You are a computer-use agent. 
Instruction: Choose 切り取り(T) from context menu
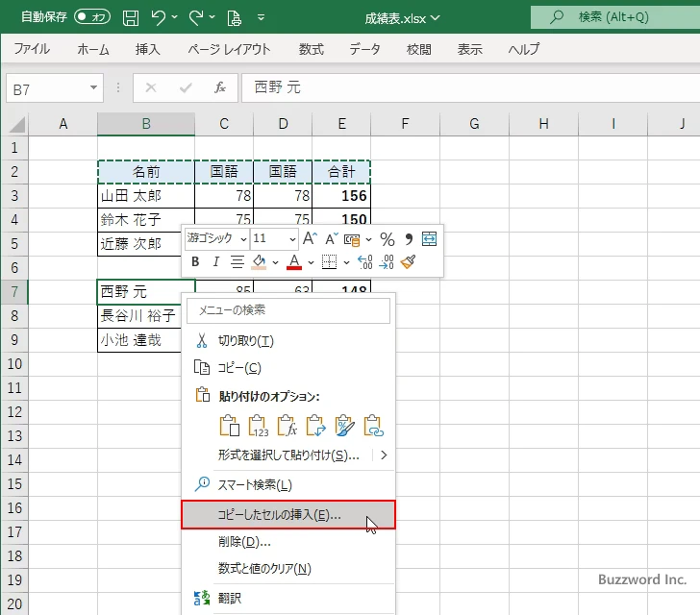[288, 341]
